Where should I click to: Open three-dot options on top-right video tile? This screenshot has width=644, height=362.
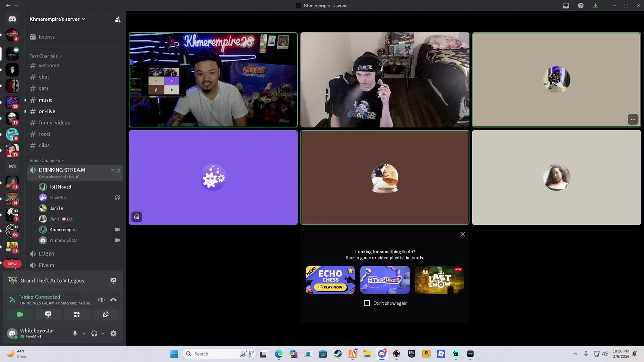633,120
